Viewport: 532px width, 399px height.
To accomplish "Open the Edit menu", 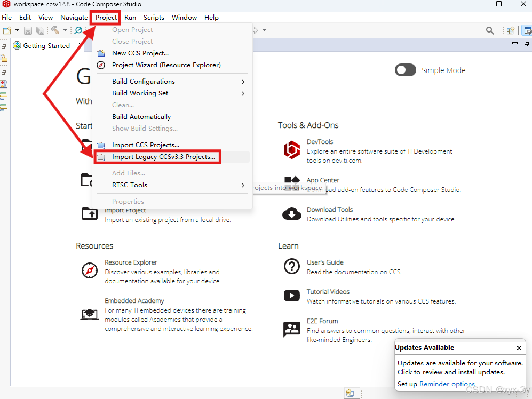I will (25, 17).
